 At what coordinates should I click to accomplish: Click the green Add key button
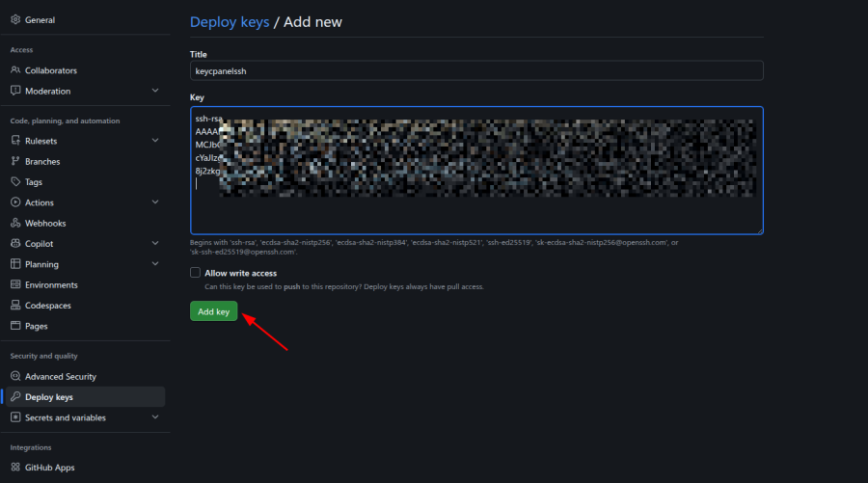[214, 311]
